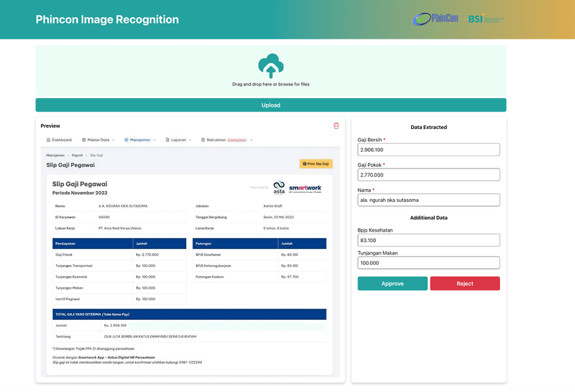This screenshot has height=392, width=575.
Task: Click the TOTAL GAJI YANG DITERIMA header bar
Action: (189, 314)
